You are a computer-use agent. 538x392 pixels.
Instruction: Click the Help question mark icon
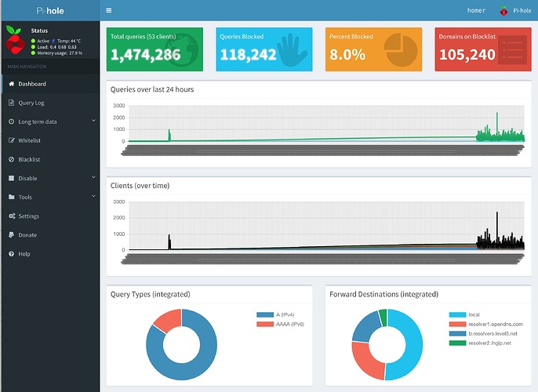pyautogui.click(x=11, y=254)
